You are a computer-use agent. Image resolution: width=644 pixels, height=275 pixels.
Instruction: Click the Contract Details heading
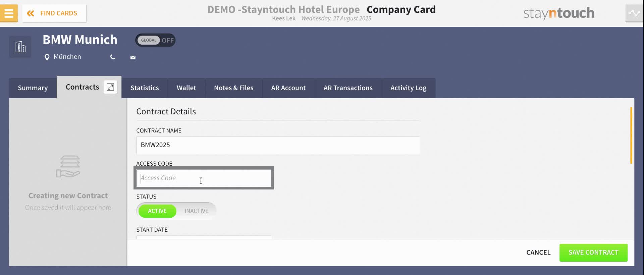(166, 111)
